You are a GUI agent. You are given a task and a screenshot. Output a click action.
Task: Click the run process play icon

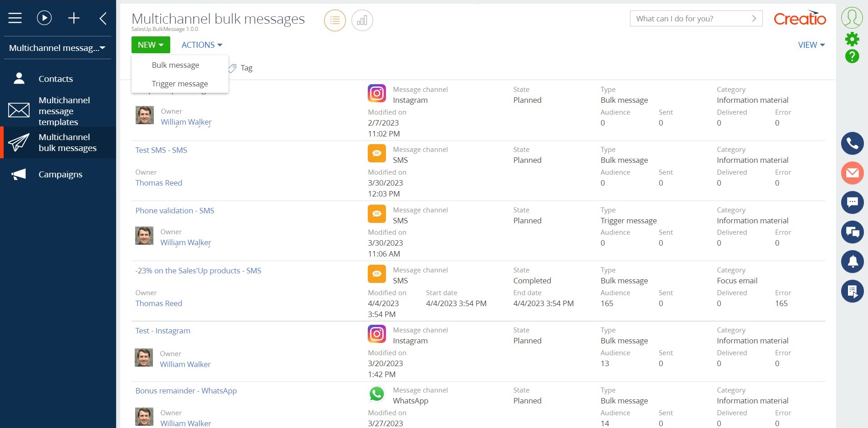[x=44, y=18]
